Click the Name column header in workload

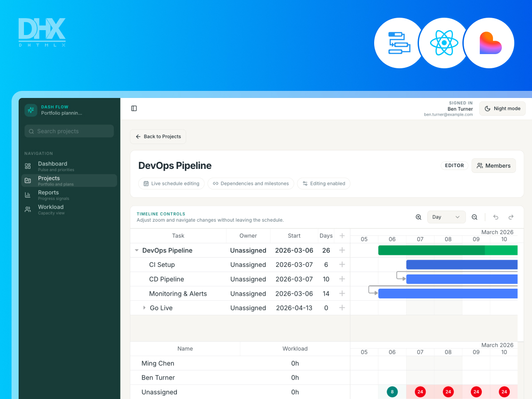click(x=185, y=349)
